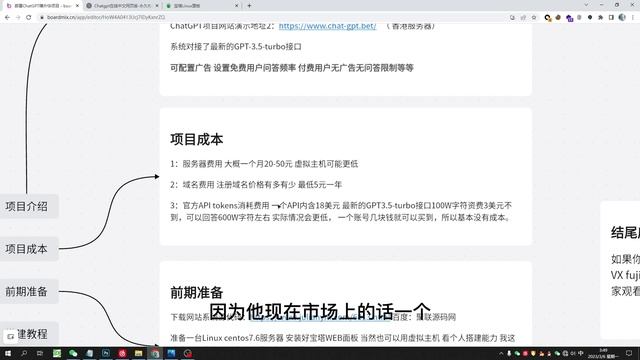Click the 前期准备 card heading
640x360 pixels.
click(196, 293)
